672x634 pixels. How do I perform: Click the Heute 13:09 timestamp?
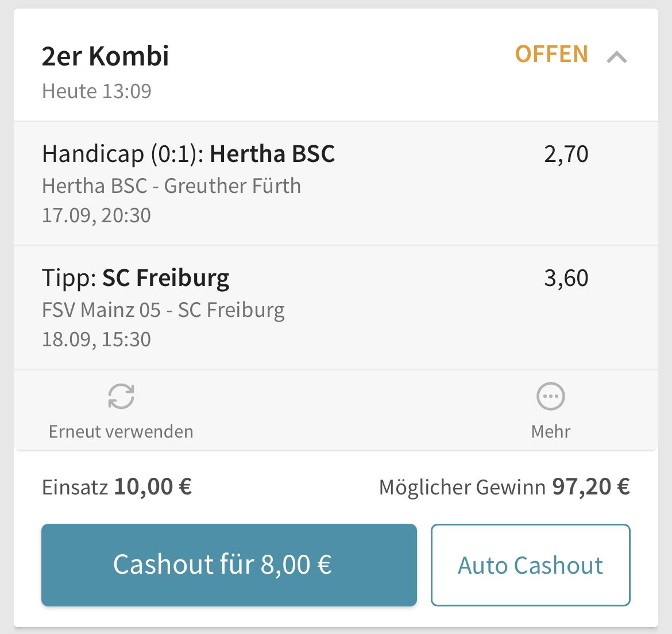tap(96, 91)
